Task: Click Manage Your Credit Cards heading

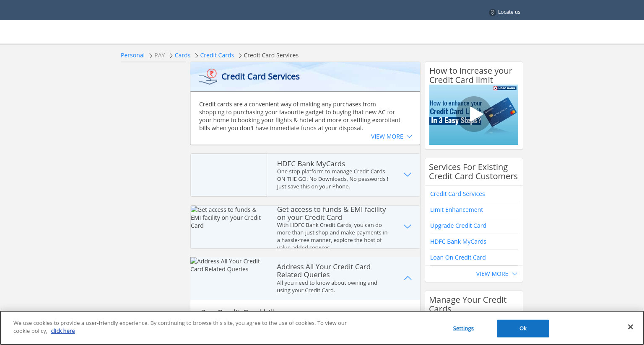Action: click(467, 304)
